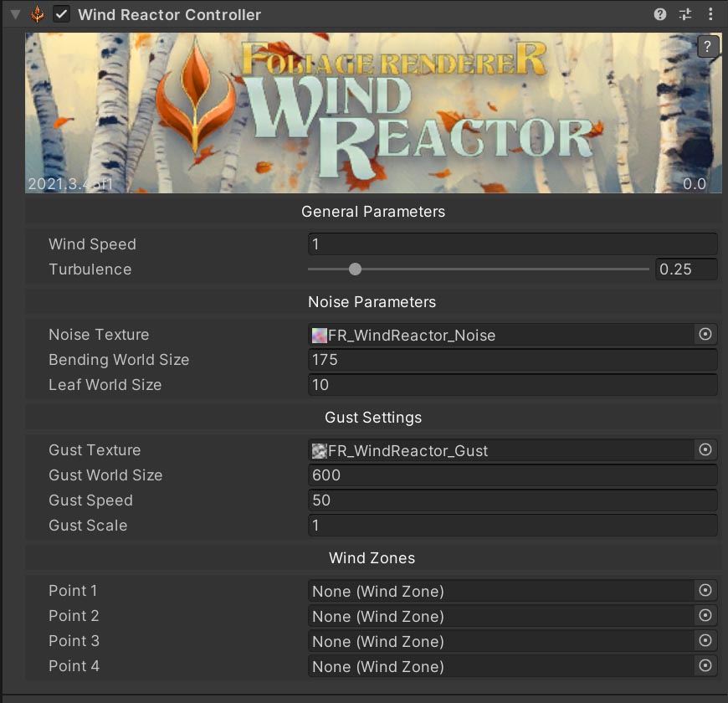The image size is (728, 703).
Task: Collapse the Wind Reactor Controller foldout arrow
Action: [x=15, y=14]
